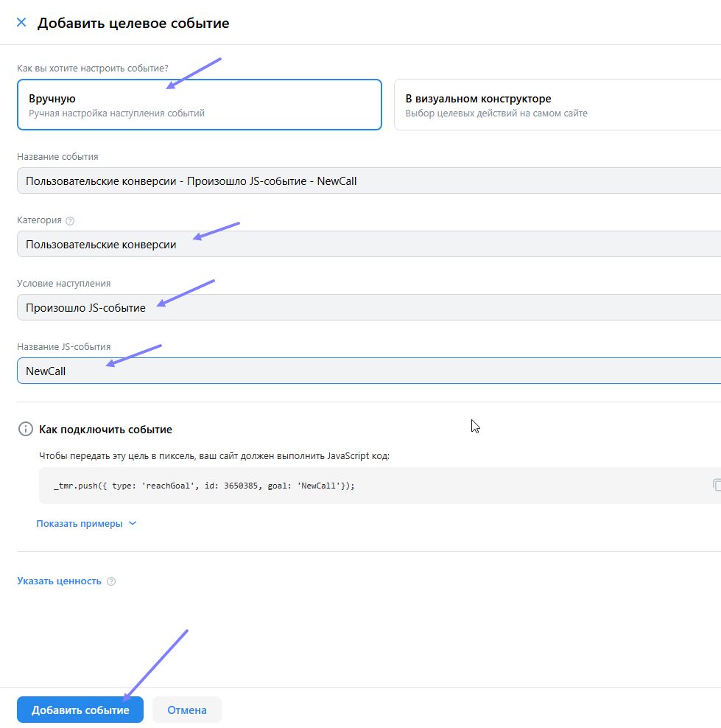Click the help icon beside Указать ценность
The height and width of the screenshot is (728, 721).
click(x=111, y=581)
